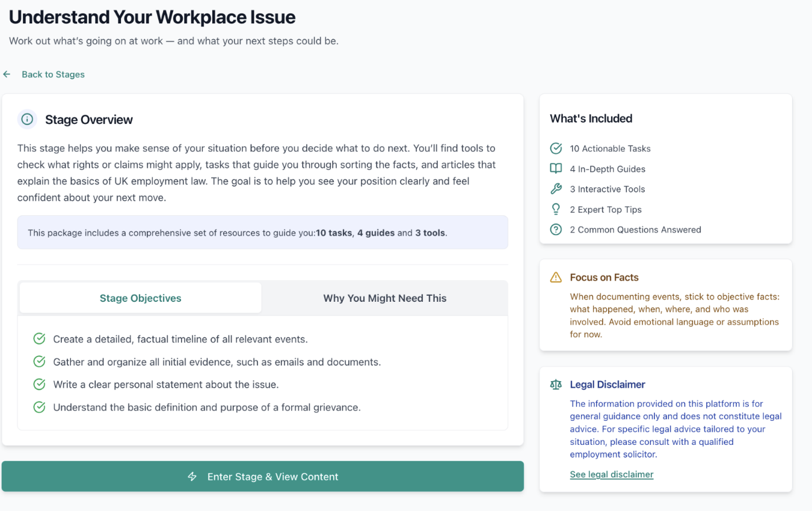Click the check beside the evidence gathering objective
This screenshot has height=511, width=812.
click(39, 361)
